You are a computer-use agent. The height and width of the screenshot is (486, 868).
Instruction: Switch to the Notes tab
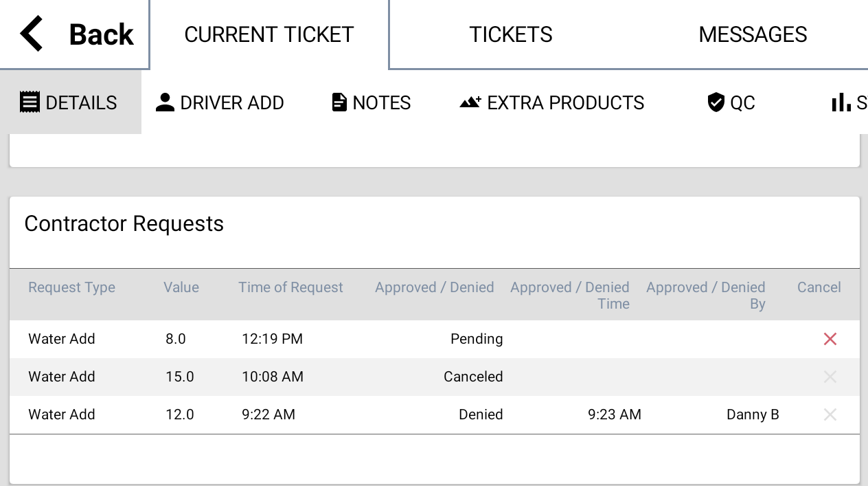point(370,102)
